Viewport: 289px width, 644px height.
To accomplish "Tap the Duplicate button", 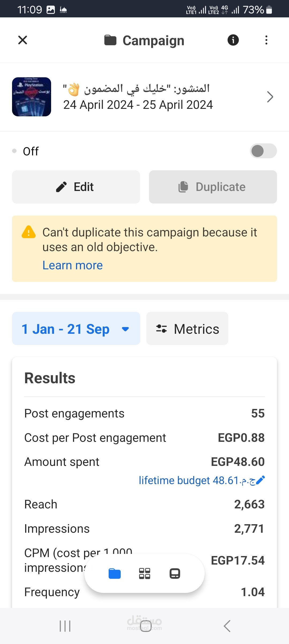I will tap(213, 187).
